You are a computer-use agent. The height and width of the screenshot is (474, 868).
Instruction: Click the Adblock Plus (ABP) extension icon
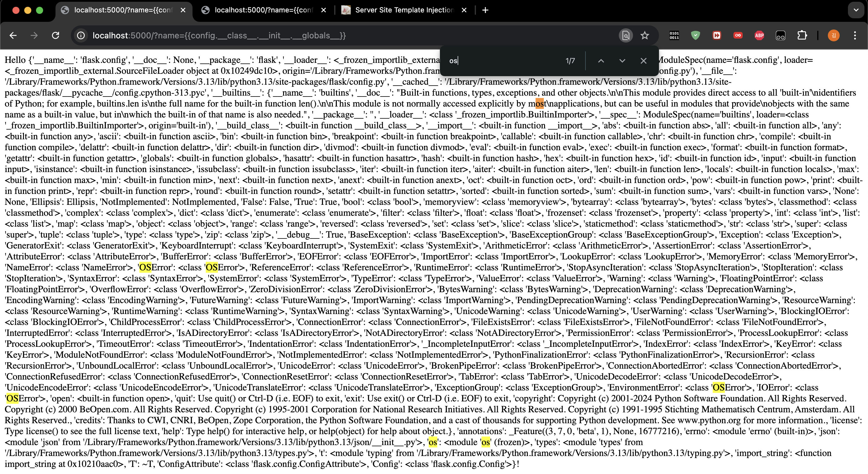click(759, 35)
